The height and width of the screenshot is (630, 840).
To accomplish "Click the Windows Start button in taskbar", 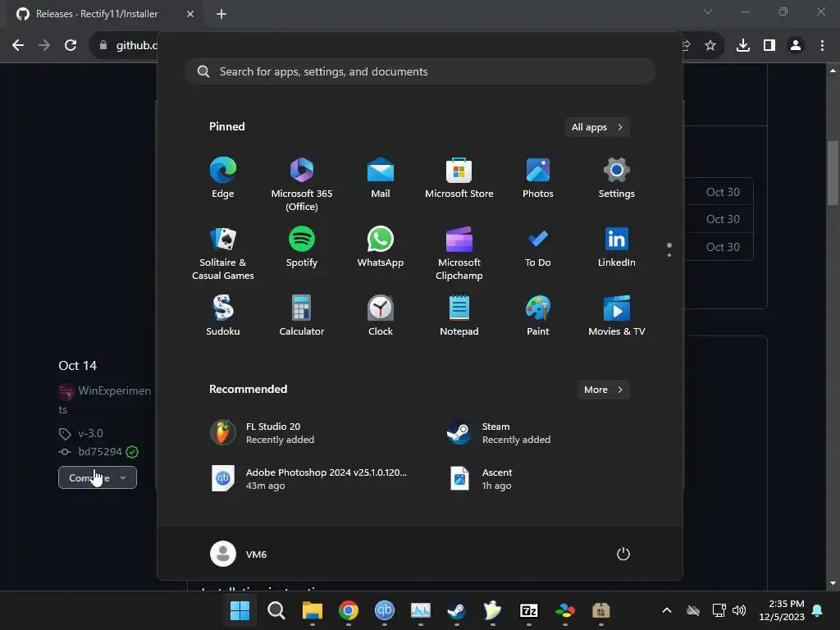I will pyautogui.click(x=240, y=610).
